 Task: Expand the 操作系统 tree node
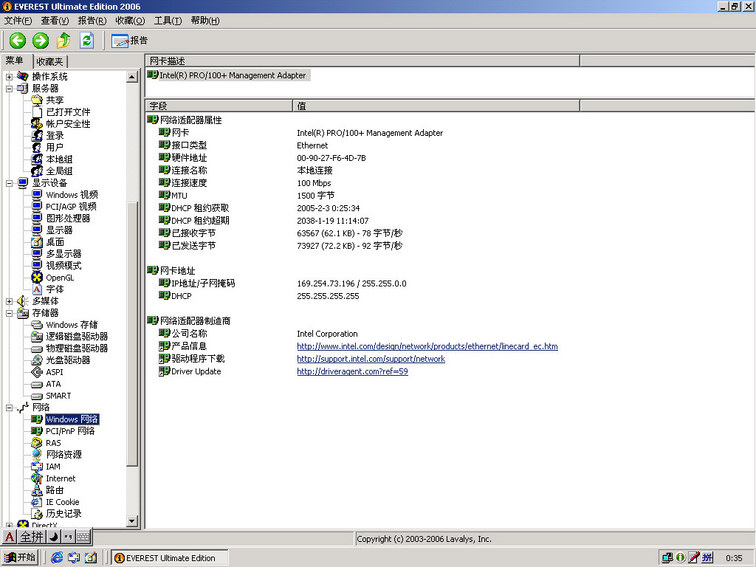click(9, 77)
